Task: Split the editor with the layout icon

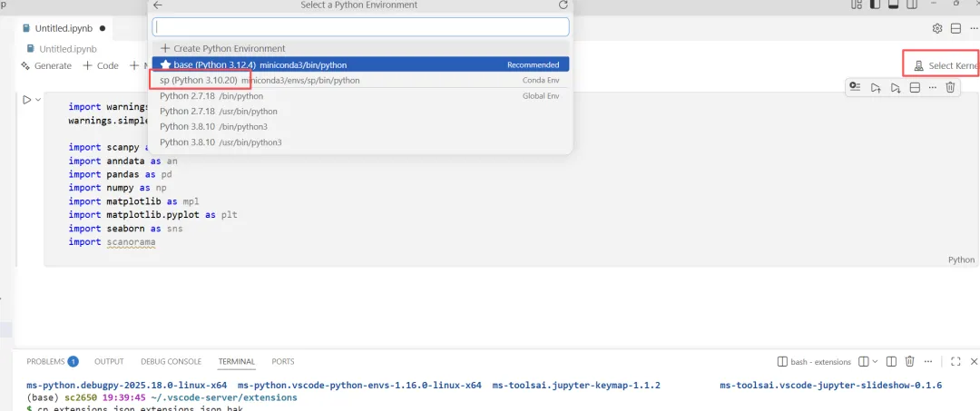Action: coord(955,28)
